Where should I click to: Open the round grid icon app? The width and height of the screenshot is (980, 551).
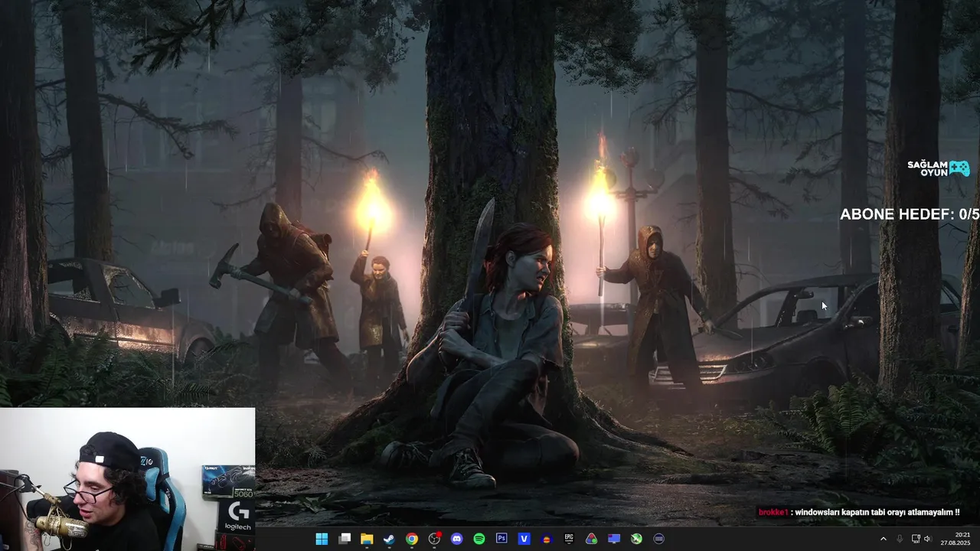pyautogui.click(x=659, y=539)
